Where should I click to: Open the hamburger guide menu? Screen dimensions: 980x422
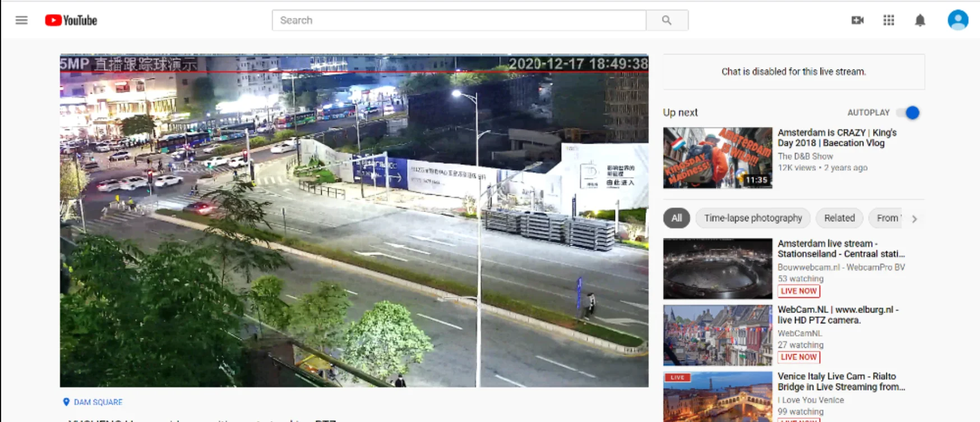tap(21, 20)
